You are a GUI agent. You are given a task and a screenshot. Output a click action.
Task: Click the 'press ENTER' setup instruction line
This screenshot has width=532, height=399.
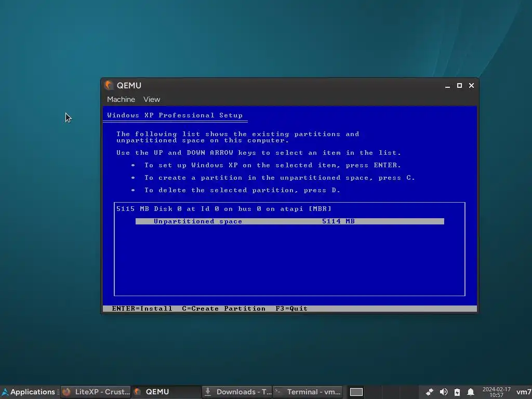(273, 165)
